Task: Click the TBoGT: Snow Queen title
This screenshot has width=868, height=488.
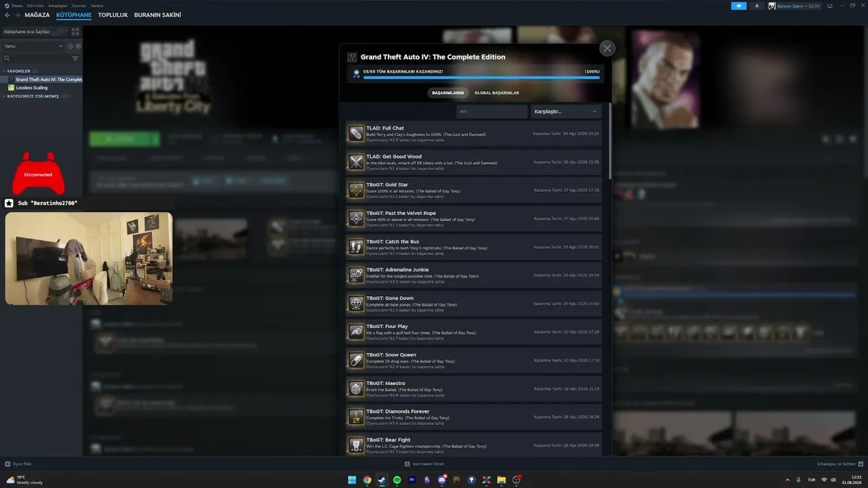Action: tap(391, 354)
